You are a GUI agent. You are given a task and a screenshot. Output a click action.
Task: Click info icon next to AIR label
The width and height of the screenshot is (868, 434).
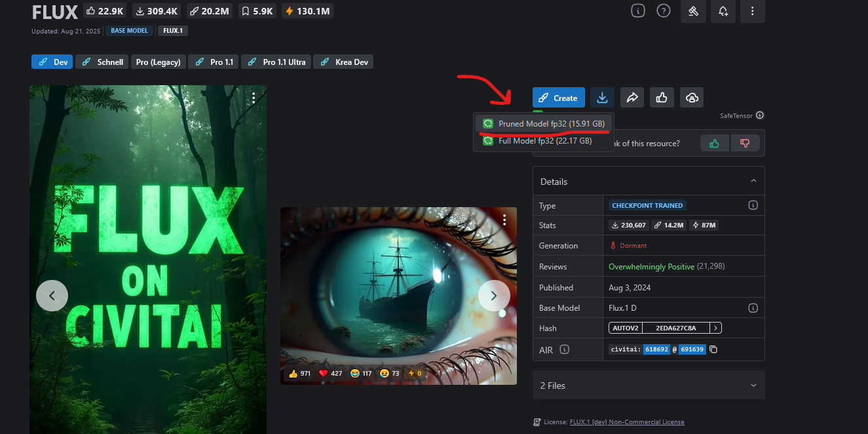click(x=565, y=349)
